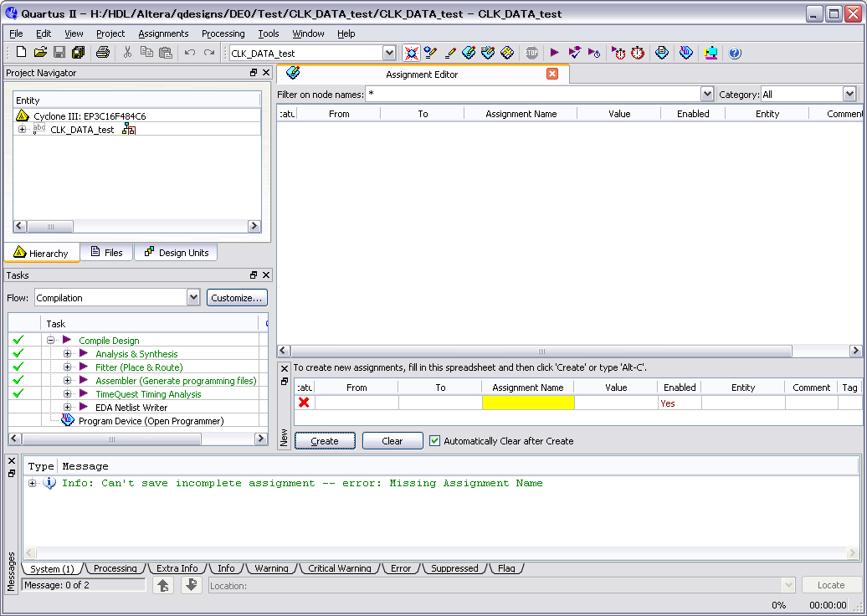Click the Open file folder icon
Screen dimensions: 867x616
(x=40, y=53)
